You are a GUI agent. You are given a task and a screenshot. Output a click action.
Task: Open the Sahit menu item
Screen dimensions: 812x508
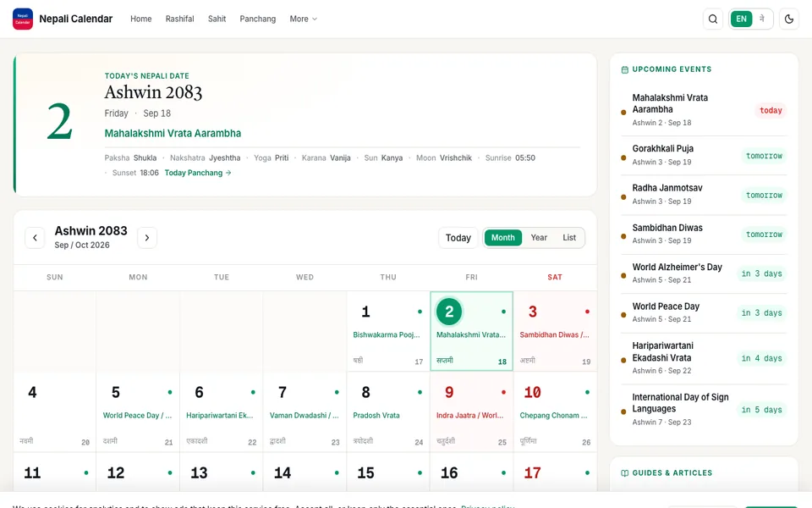pos(217,19)
